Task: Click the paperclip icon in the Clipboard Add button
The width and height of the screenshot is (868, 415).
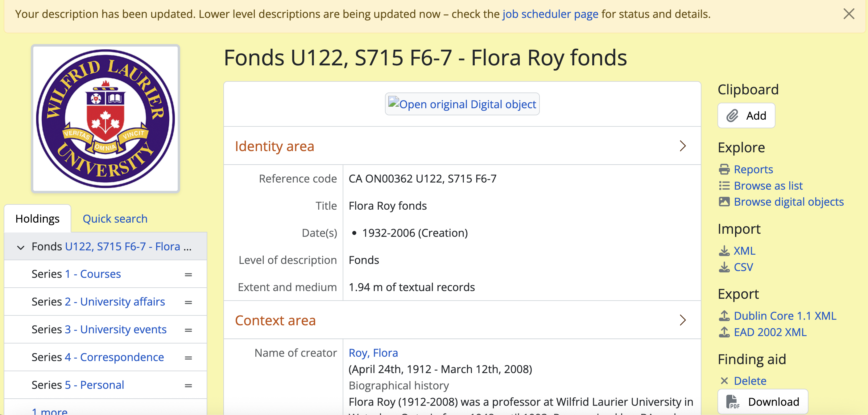Action: [732, 116]
